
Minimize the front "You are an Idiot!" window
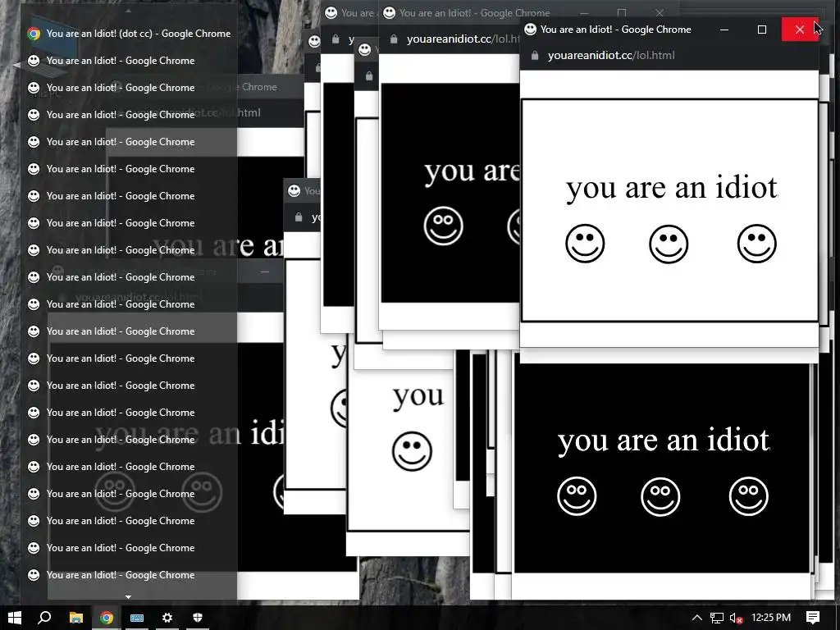click(724, 30)
